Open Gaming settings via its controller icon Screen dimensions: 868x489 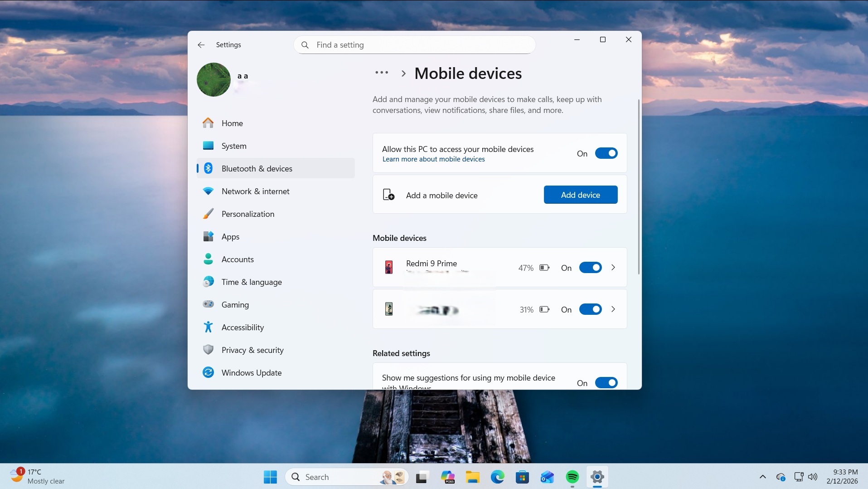[x=208, y=304]
